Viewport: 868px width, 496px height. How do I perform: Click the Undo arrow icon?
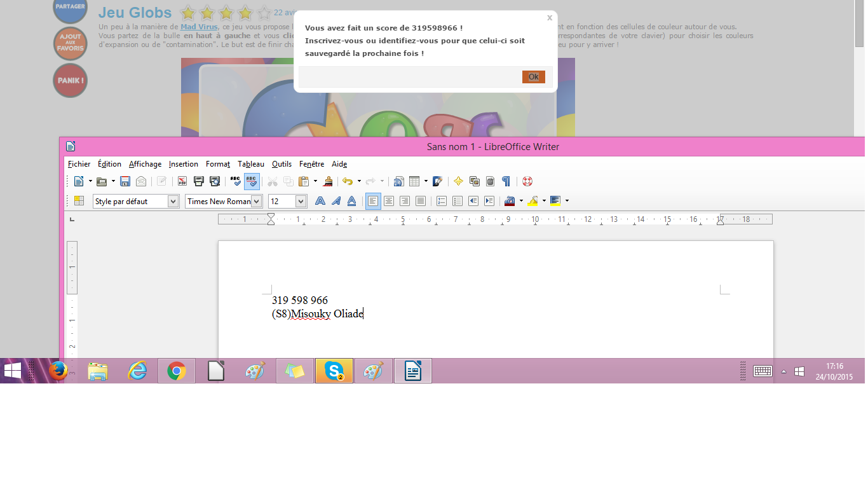(x=347, y=181)
